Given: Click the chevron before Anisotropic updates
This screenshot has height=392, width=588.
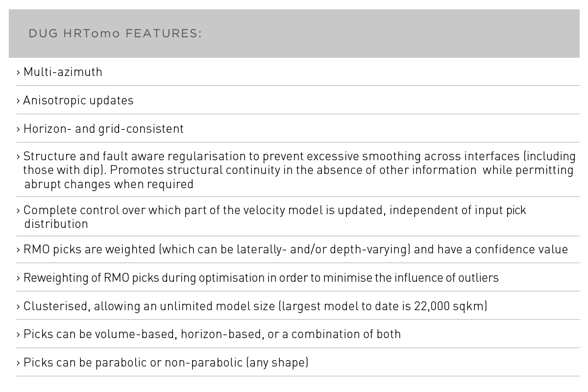Looking at the screenshot, I should click(19, 101).
